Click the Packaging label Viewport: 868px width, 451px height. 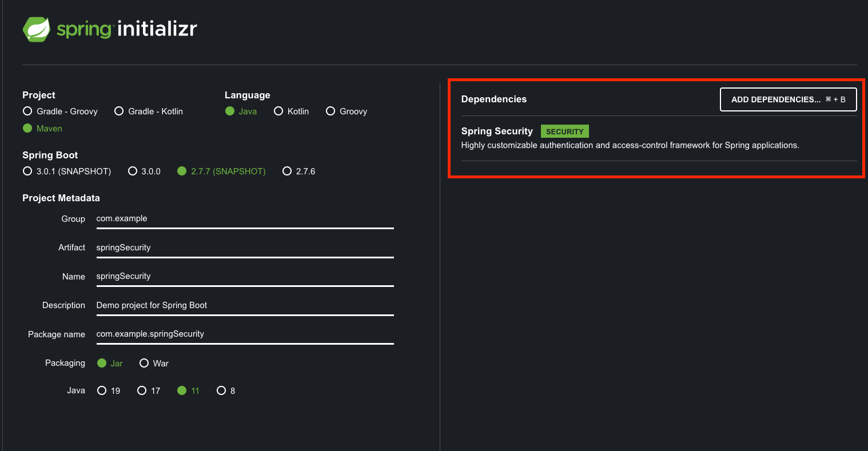(x=65, y=363)
